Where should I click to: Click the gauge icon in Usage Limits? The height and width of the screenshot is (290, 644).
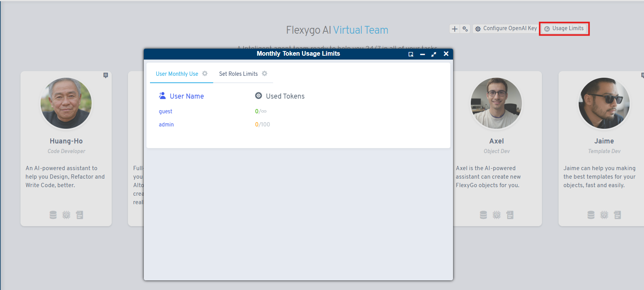click(547, 29)
